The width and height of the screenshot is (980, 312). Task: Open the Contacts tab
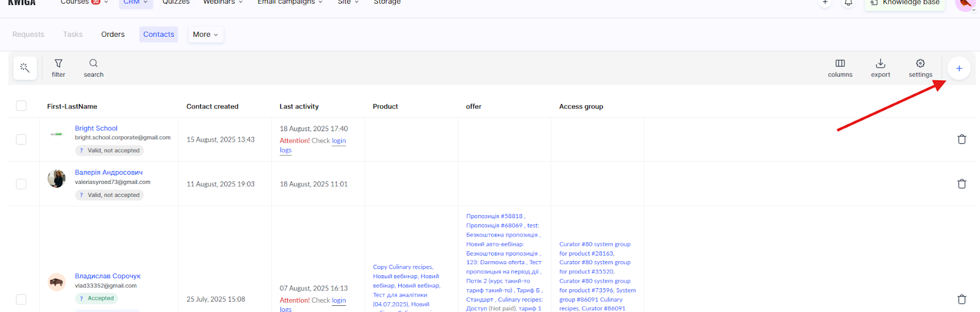click(159, 34)
